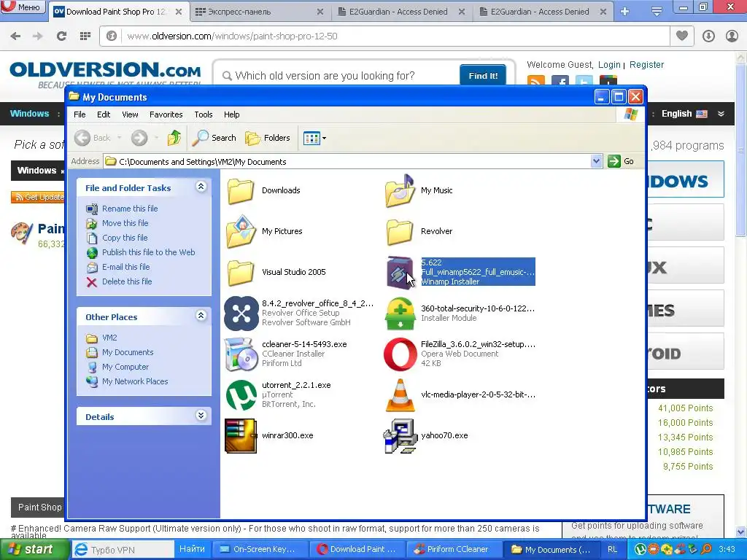Select the FileZilla setup Opera document icon
This screenshot has height=560, width=747.
coord(400,354)
